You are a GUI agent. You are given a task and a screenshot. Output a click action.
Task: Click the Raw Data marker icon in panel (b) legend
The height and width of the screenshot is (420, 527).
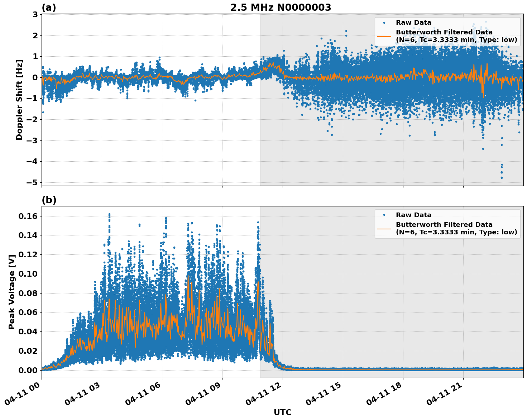[385, 214]
